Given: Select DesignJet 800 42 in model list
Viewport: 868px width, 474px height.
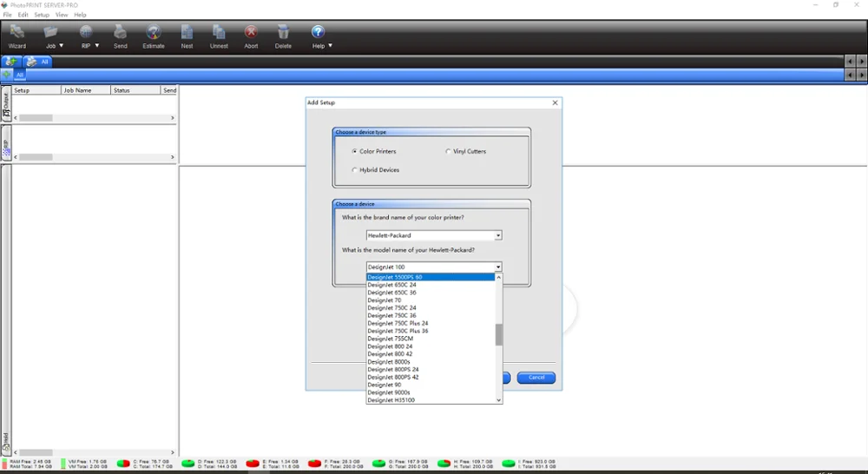Looking at the screenshot, I should pyautogui.click(x=431, y=354).
